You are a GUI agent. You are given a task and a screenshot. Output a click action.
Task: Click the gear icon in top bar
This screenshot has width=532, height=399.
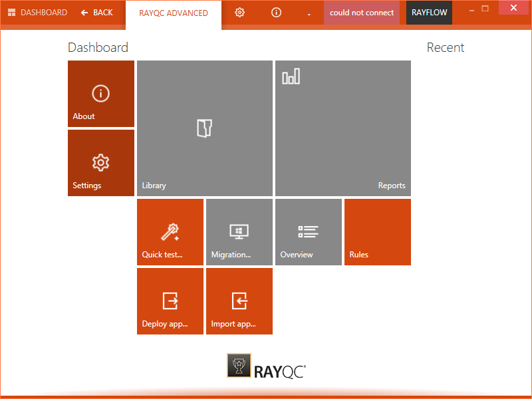[240, 13]
